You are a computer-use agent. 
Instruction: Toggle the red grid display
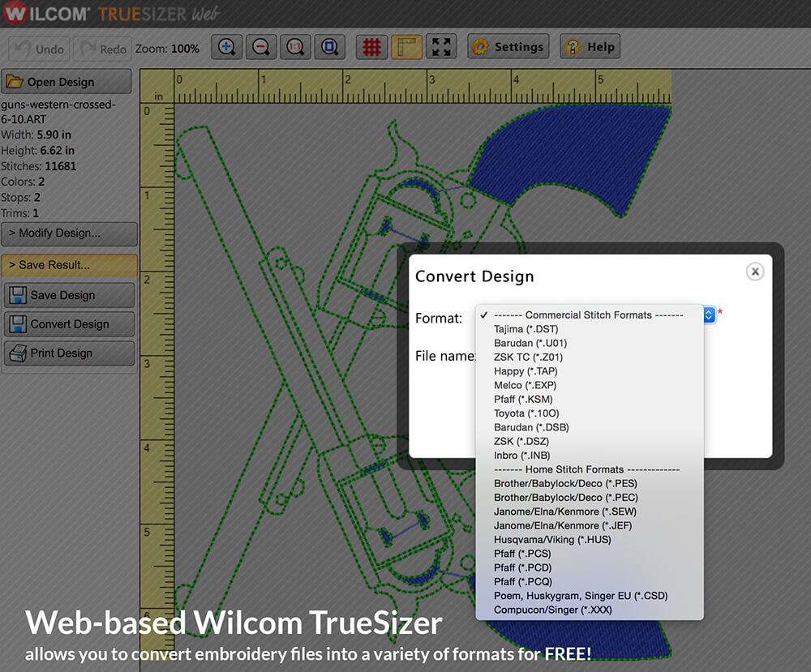pos(372,47)
